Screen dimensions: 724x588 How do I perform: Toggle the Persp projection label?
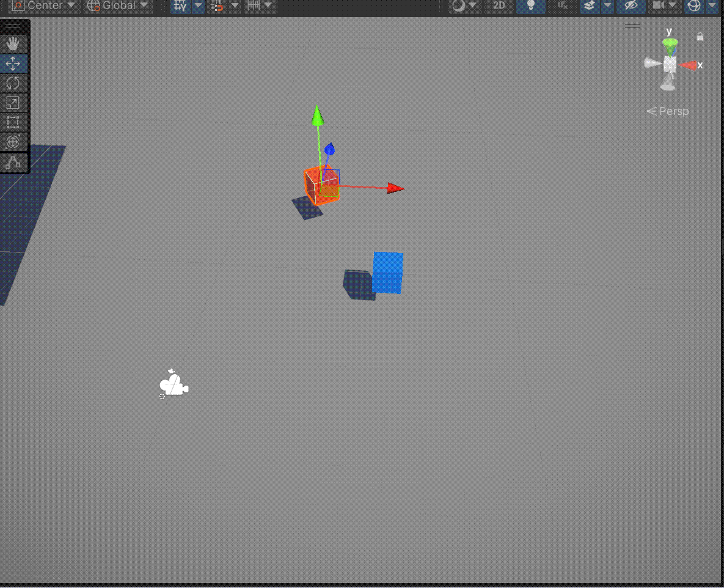(668, 111)
